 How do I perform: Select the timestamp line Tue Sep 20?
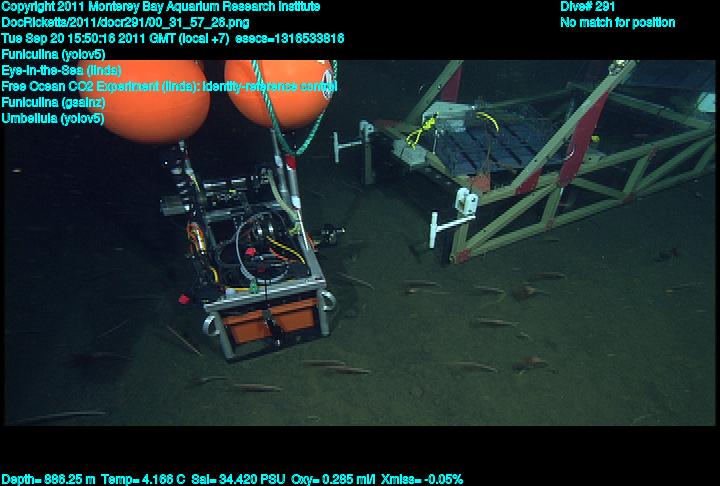173,38
